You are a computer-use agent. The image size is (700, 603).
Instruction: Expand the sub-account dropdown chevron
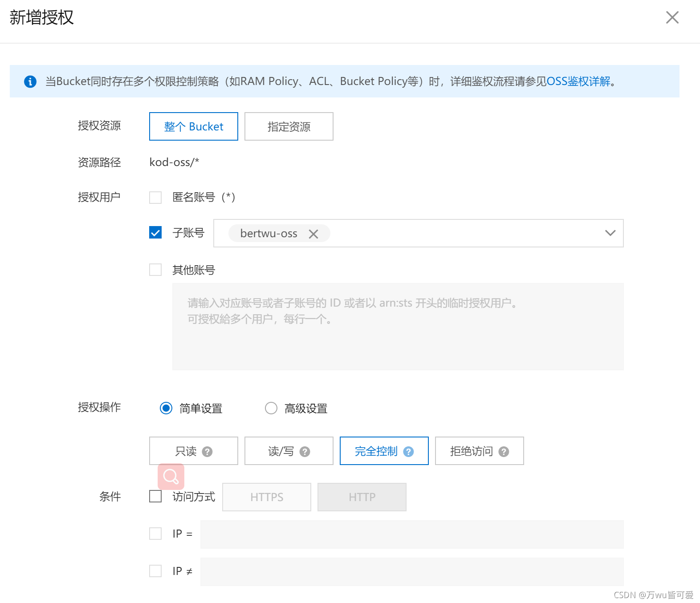[610, 233]
